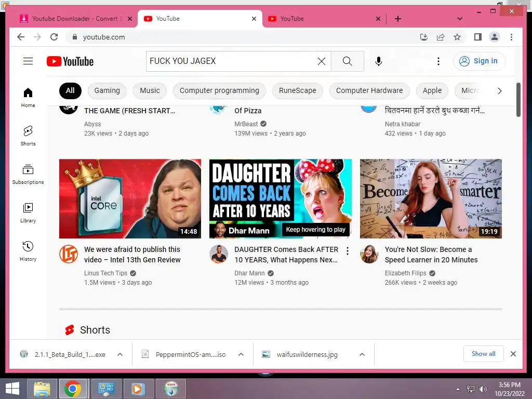532x399 pixels.
Task: Open the volume speaker tray icon
Action: pos(483,389)
